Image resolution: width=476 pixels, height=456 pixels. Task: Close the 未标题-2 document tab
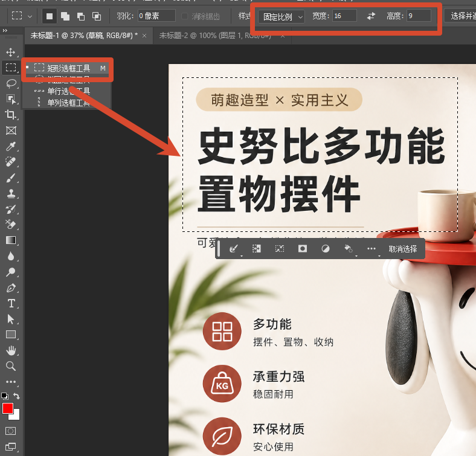pyautogui.click(x=283, y=36)
